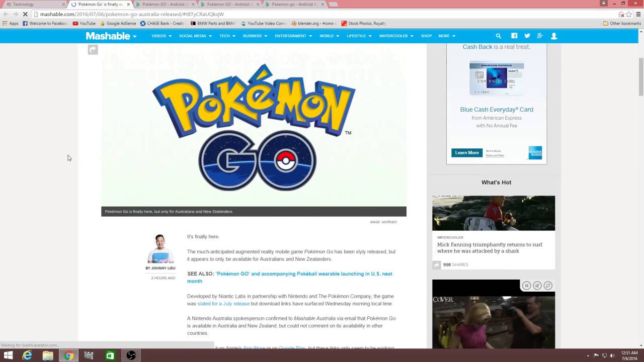Open the Google AdSense bookmark
Screen dimensions: 644x362
point(118,24)
